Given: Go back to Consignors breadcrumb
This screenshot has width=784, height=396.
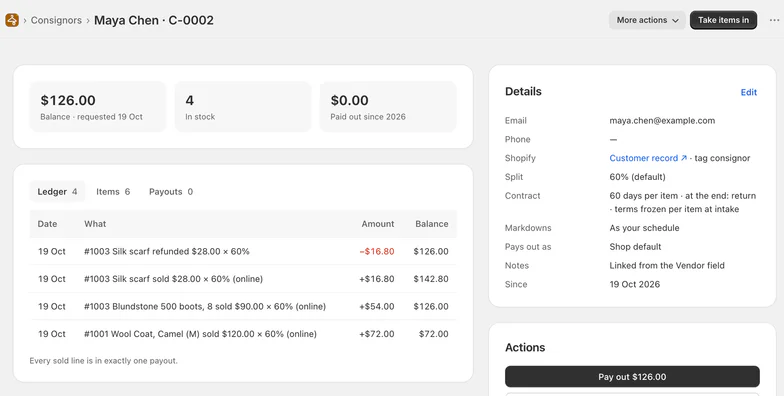Looking at the screenshot, I should [x=56, y=20].
